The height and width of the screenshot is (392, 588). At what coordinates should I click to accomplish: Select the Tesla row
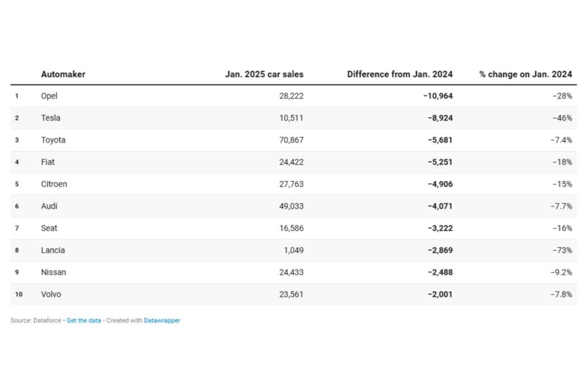pos(51,118)
